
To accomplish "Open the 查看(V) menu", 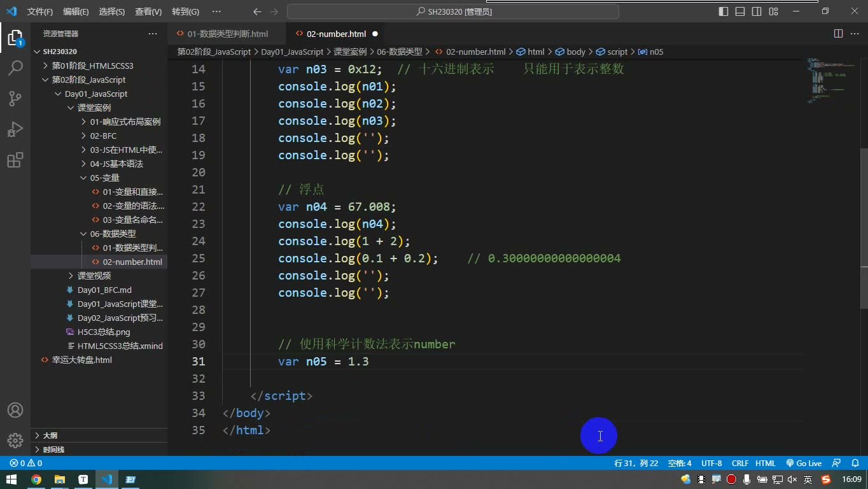I will coord(148,11).
